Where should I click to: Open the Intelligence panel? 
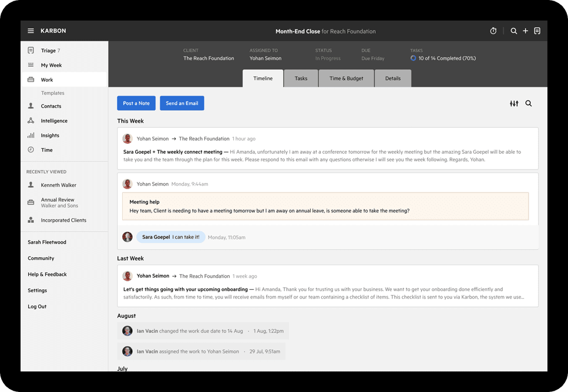(54, 120)
